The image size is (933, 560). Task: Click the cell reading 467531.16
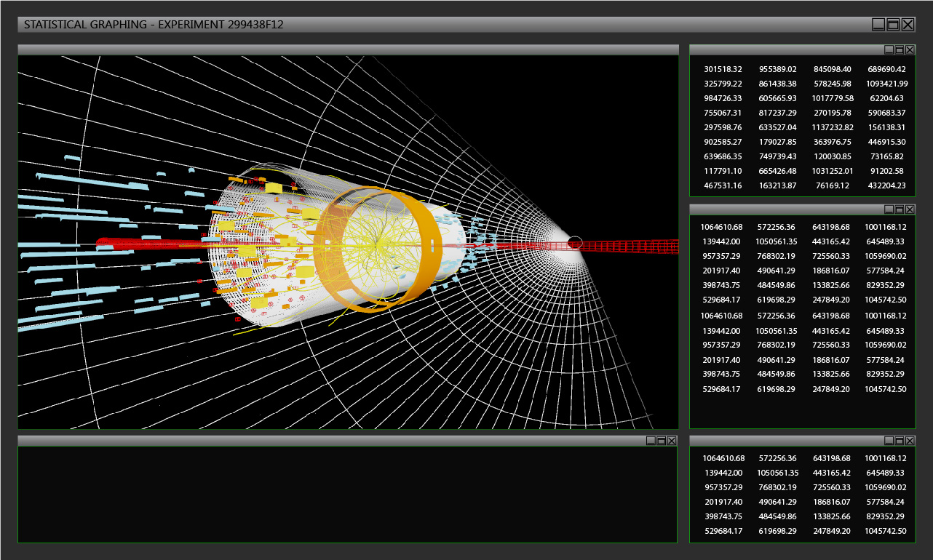click(723, 185)
